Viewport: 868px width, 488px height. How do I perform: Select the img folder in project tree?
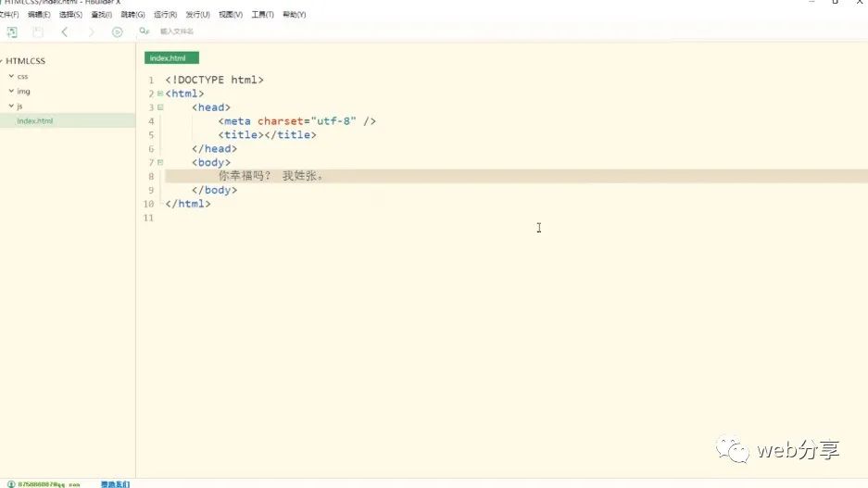(23, 92)
